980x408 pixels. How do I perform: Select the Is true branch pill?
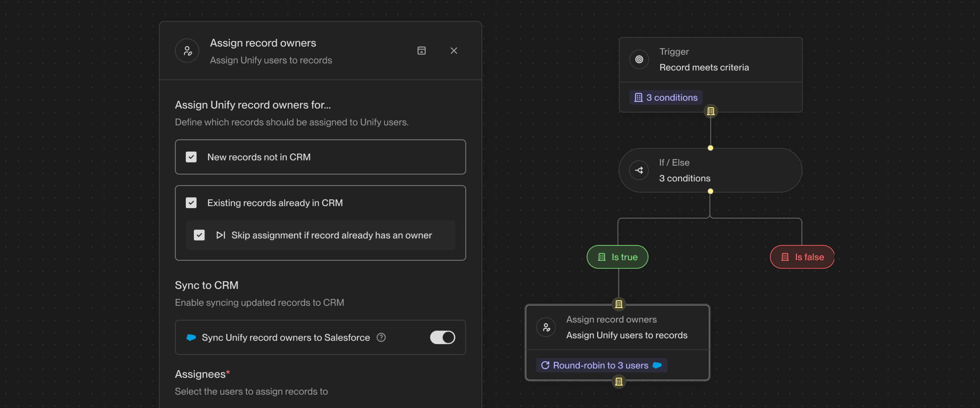click(x=617, y=257)
